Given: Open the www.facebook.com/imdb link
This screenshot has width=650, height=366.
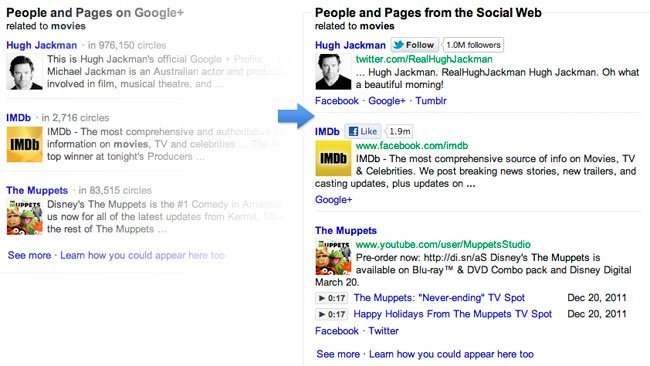Looking at the screenshot, I should (412, 146).
